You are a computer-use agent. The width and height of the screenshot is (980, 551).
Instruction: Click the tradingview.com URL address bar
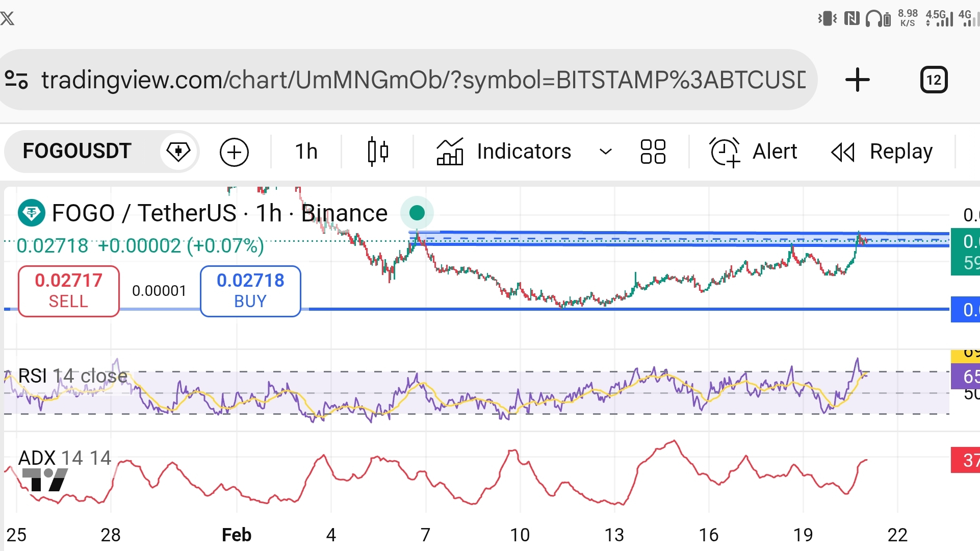tap(423, 80)
